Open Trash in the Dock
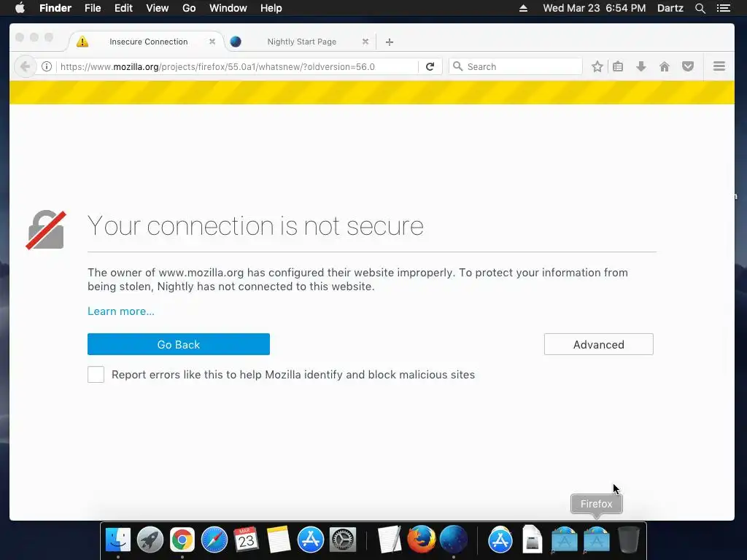 tap(628, 540)
